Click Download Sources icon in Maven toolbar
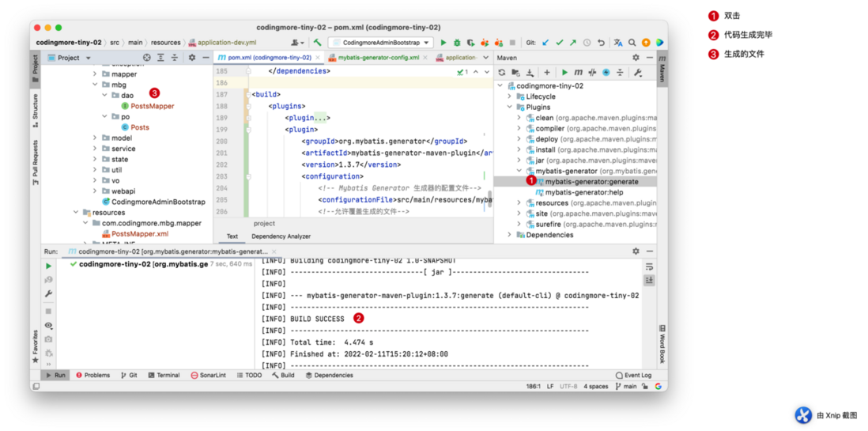Viewport: 868px width, 431px height. point(530,73)
